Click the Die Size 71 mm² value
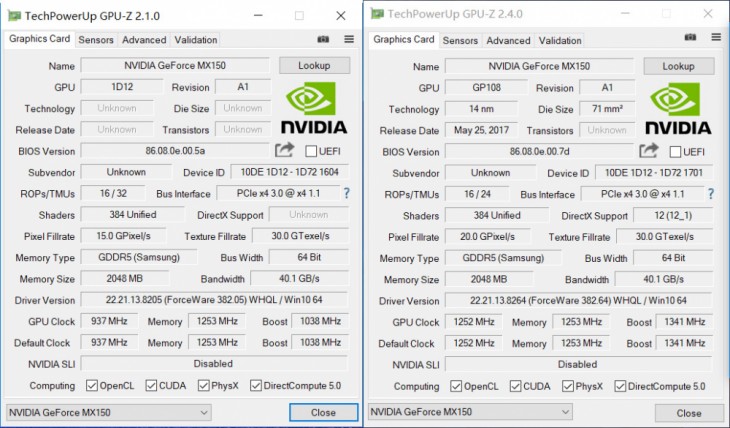Image resolution: width=730 pixels, height=428 pixels. click(x=607, y=109)
